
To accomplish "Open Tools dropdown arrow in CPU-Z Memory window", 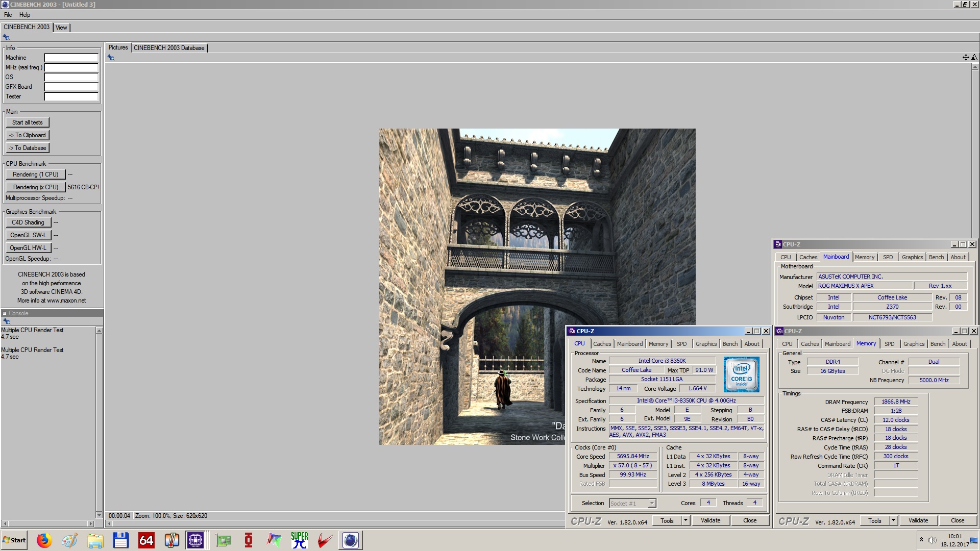I will [x=893, y=520].
